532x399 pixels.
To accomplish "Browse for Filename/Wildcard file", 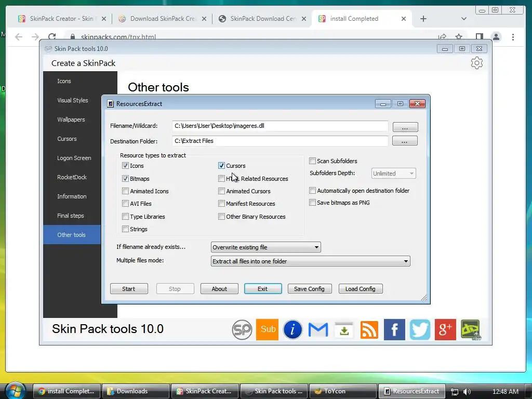I will point(405,127).
